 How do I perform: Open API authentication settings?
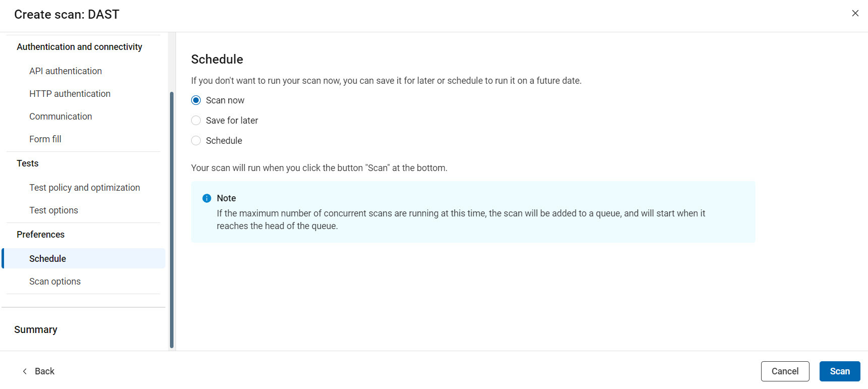point(66,71)
